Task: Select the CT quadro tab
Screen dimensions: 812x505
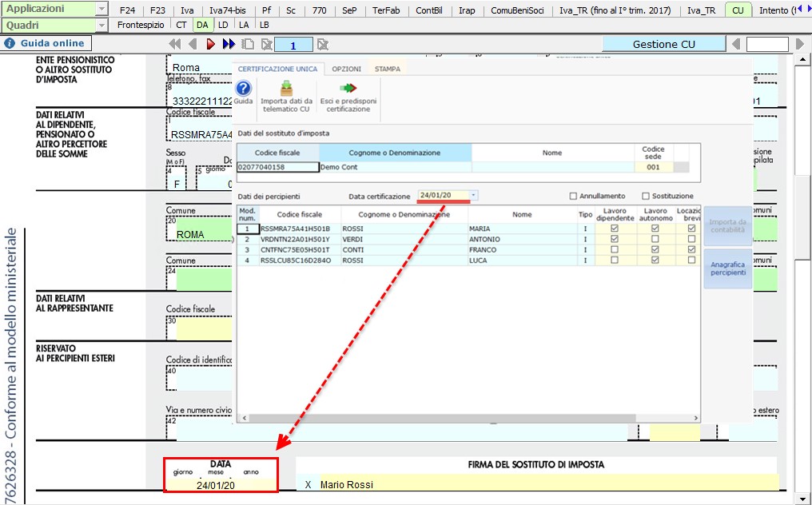Action: (x=181, y=25)
